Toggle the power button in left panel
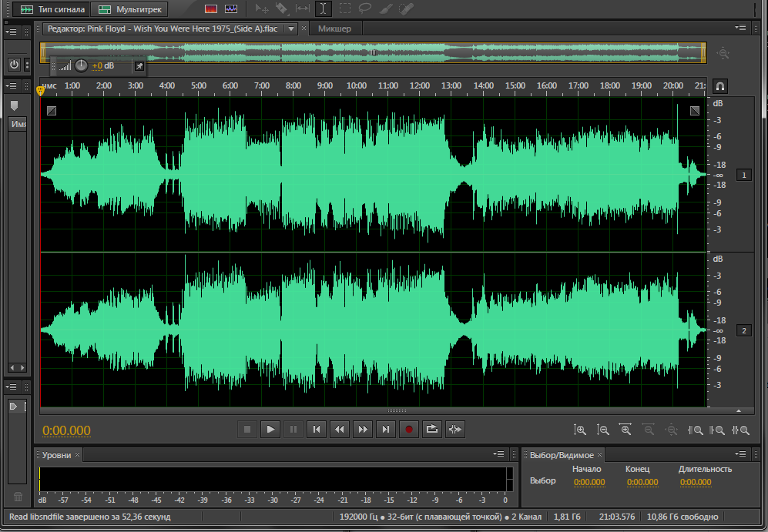Viewport: 768px width, 532px height. pos(14,64)
